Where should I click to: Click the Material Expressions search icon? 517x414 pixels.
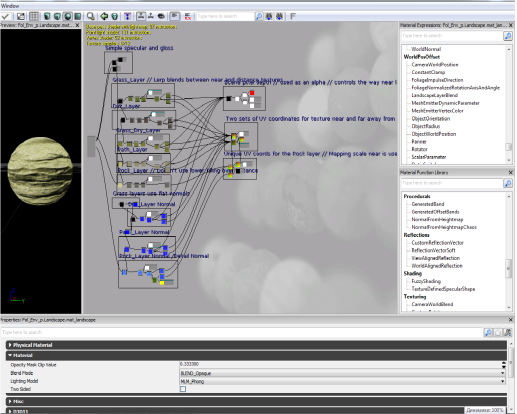point(508,36)
